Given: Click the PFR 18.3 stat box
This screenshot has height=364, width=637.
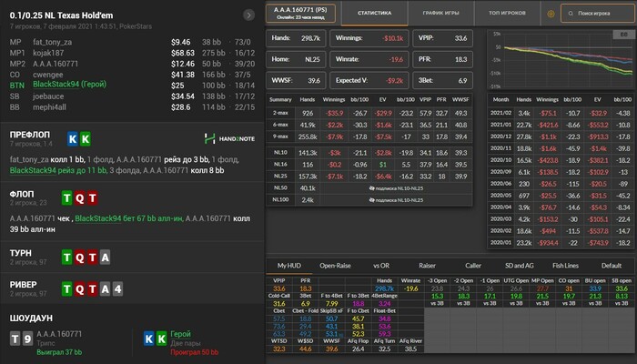Looking at the screenshot, I should point(443,59).
